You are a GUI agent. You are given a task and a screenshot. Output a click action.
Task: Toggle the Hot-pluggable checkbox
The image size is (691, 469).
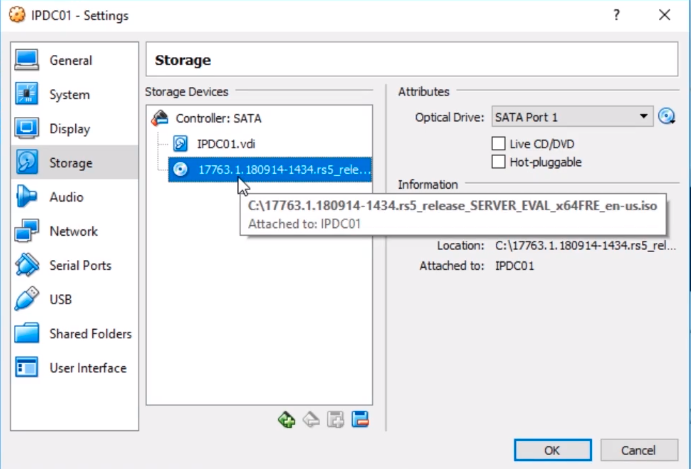click(499, 162)
